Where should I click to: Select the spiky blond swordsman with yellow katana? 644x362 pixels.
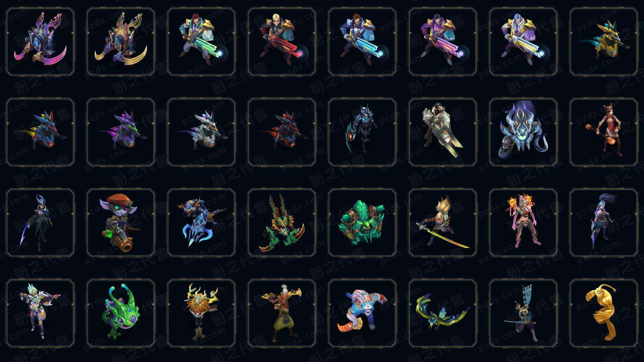(443, 223)
